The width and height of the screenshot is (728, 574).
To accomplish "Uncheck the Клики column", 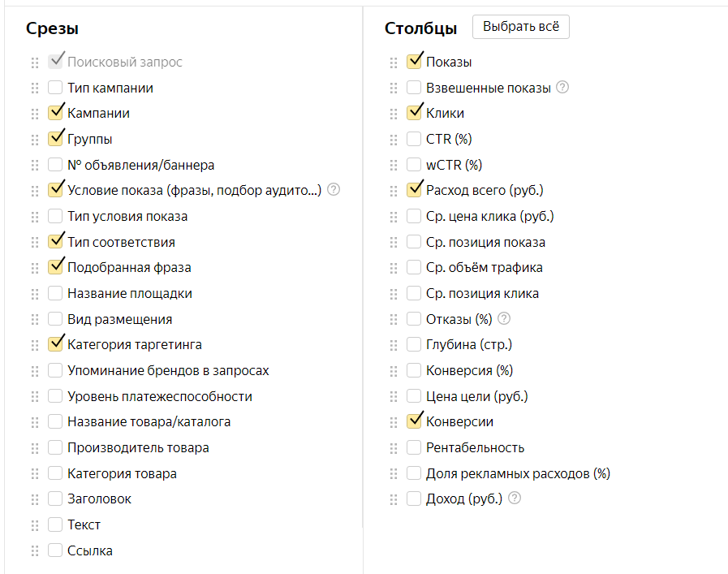I will coord(414,113).
